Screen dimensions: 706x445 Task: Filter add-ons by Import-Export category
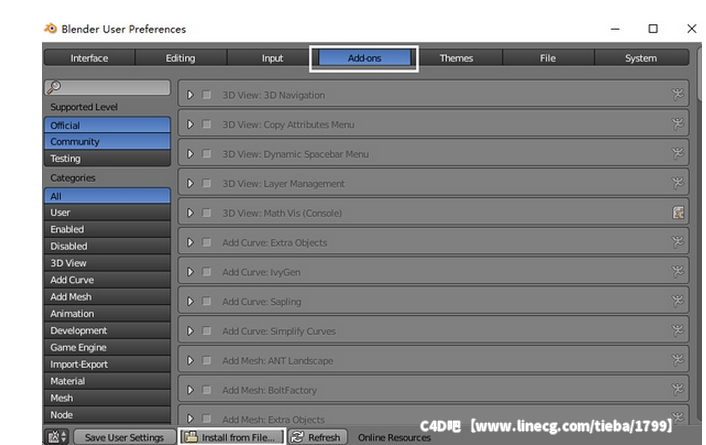[107, 364]
